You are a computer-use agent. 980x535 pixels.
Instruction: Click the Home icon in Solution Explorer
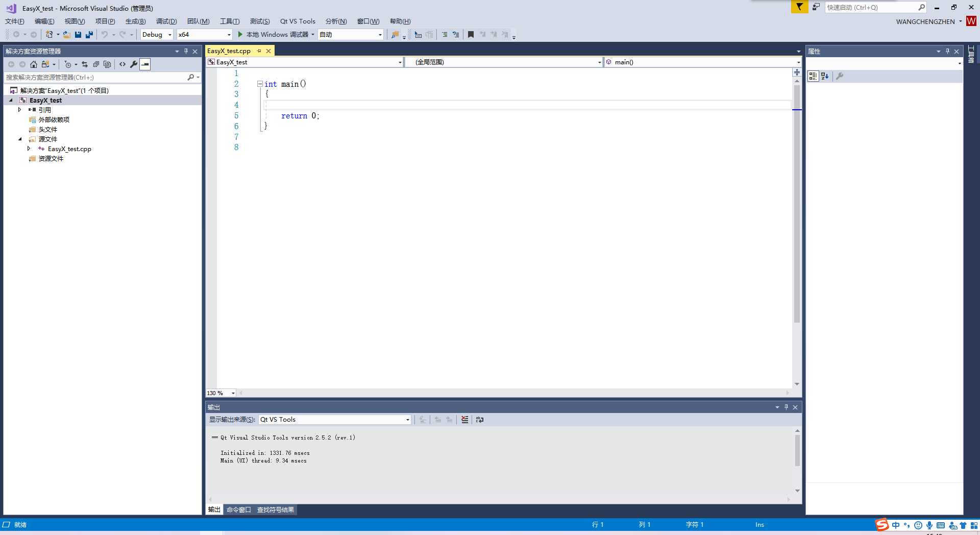click(x=34, y=64)
